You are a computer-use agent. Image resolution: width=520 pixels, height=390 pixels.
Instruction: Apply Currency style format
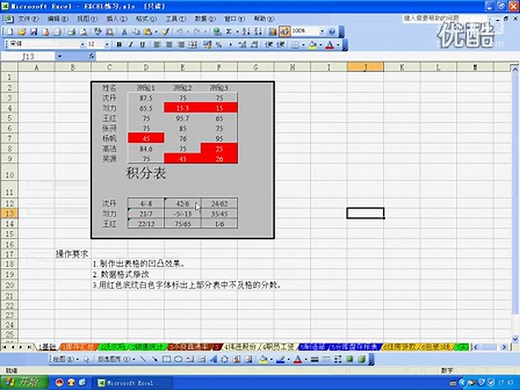click(207, 44)
